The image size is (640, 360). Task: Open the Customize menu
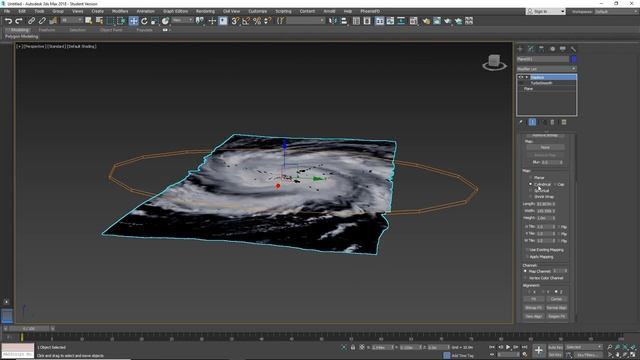click(x=258, y=11)
